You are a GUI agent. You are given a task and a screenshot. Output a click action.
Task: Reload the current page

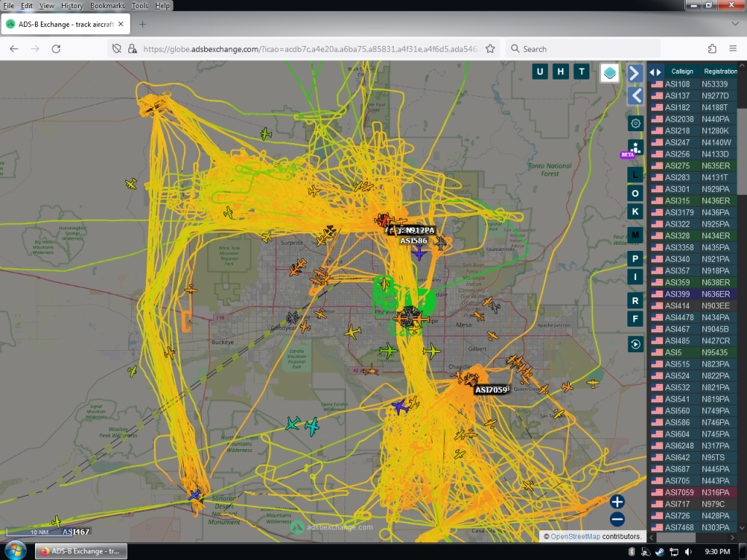click(55, 49)
